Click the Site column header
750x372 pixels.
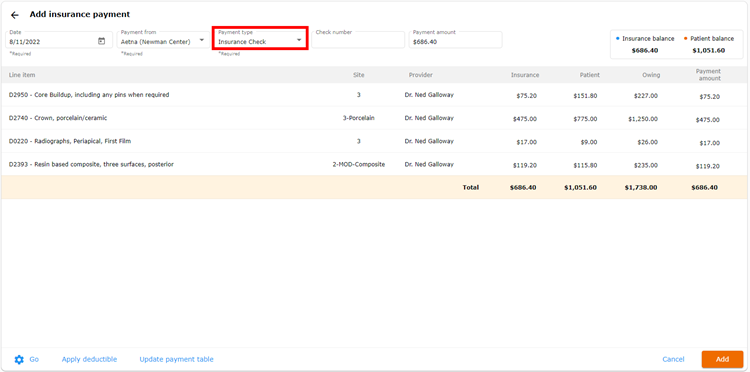tap(358, 75)
